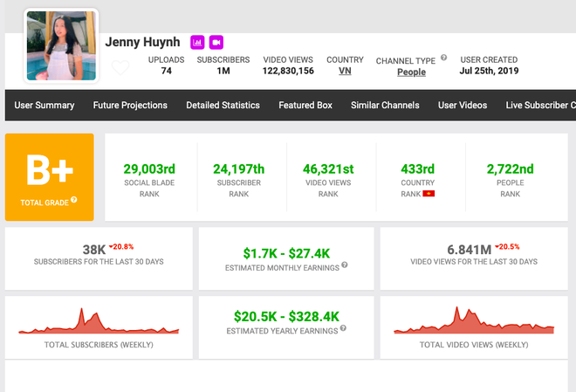Favorite the channel with heart icon

[120, 67]
